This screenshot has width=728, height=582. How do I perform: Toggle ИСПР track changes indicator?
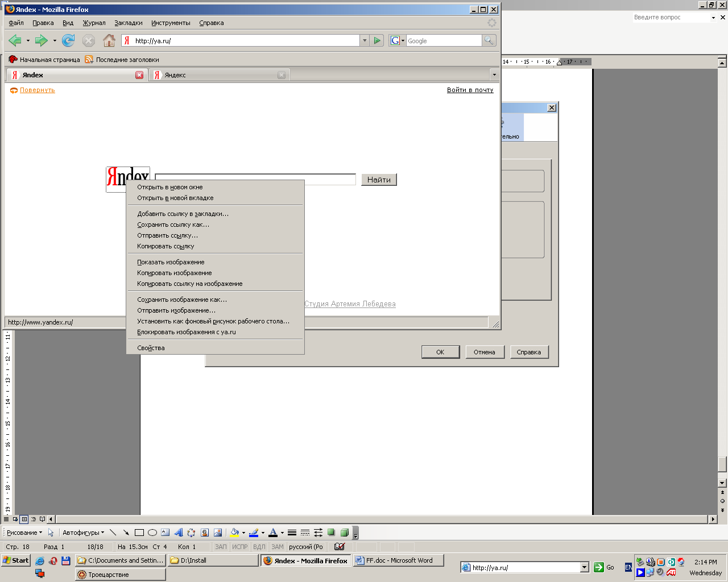click(x=240, y=547)
